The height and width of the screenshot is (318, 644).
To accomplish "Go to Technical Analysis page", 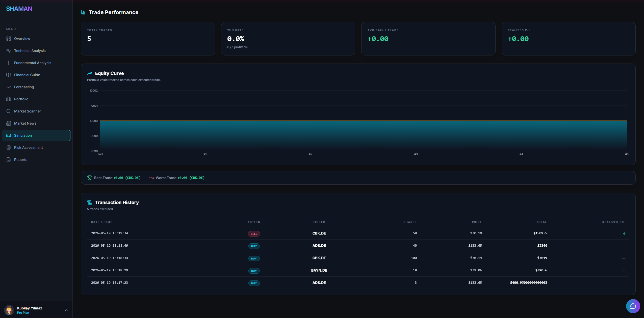I will coord(36,51).
